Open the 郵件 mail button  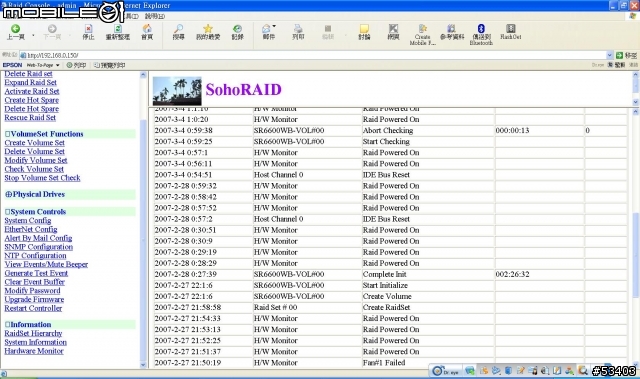(x=268, y=32)
